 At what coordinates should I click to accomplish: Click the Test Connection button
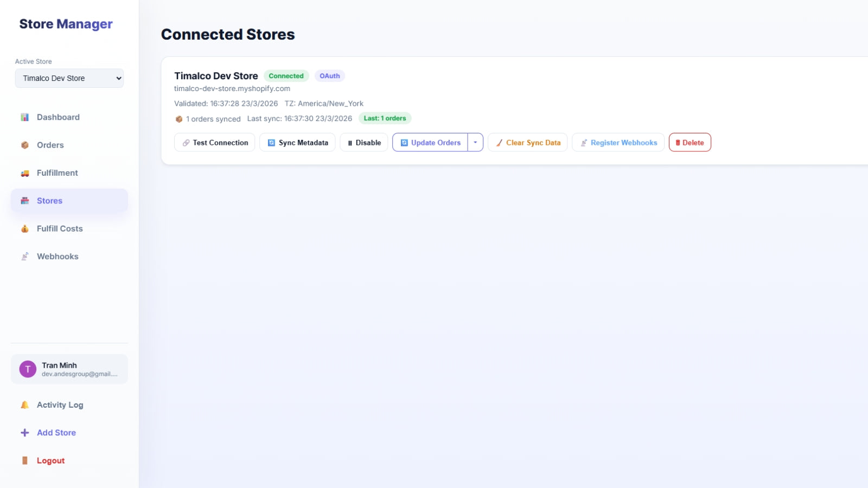coord(215,143)
